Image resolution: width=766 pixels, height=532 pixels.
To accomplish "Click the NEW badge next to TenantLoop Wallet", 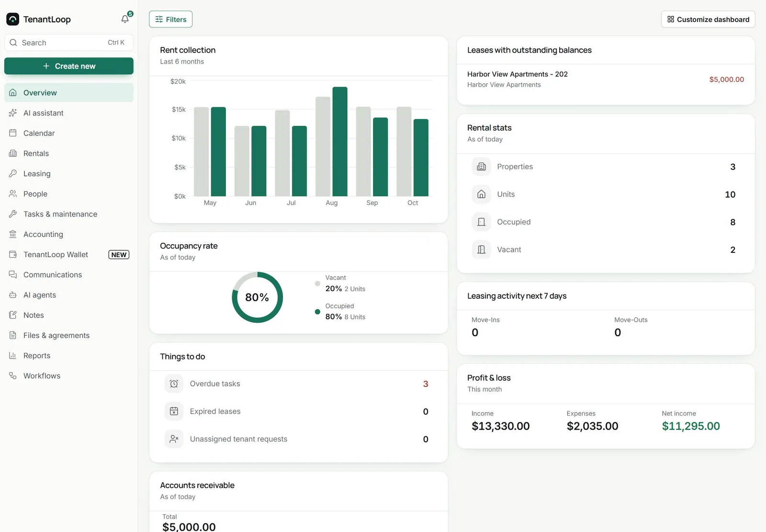I will pos(119,255).
